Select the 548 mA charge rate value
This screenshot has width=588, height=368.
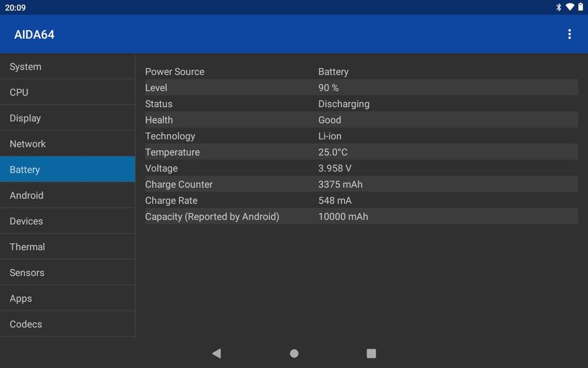pos(335,201)
